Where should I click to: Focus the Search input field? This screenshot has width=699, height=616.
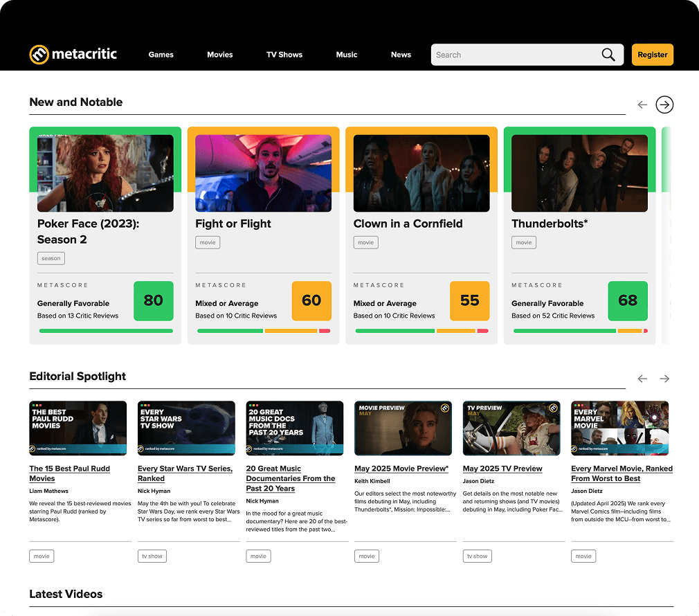click(527, 55)
